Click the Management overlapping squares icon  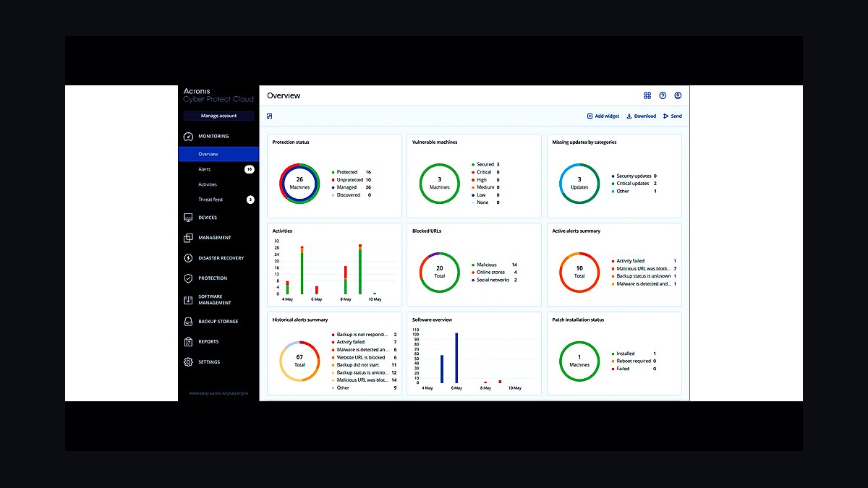pos(188,238)
